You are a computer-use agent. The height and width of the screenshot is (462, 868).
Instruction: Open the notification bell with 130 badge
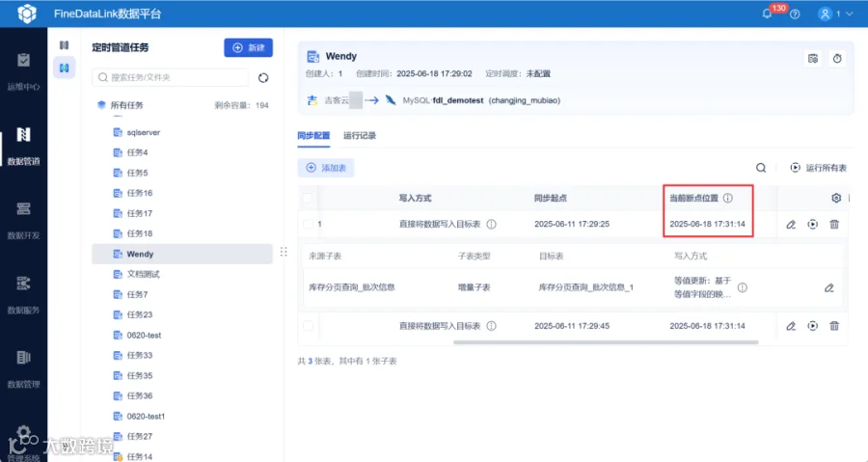(x=768, y=14)
